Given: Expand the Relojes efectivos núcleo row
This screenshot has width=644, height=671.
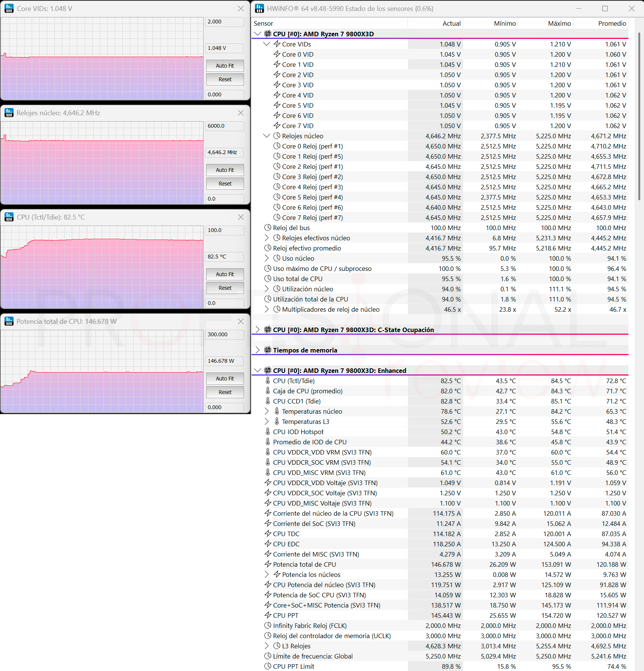Looking at the screenshot, I should pyautogui.click(x=267, y=238).
